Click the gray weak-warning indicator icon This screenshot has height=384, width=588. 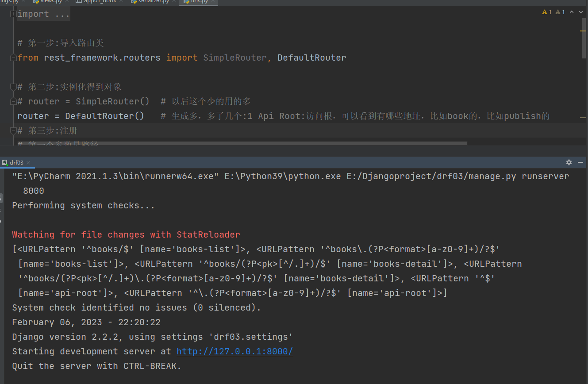click(x=558, y=12)
